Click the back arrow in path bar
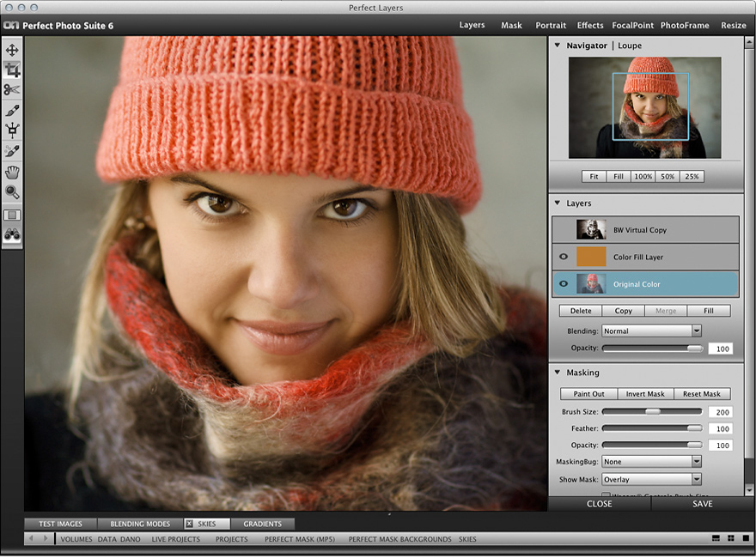Image resolution: width=756 pixels, height=558 pixels. click(x=31, y=539)
